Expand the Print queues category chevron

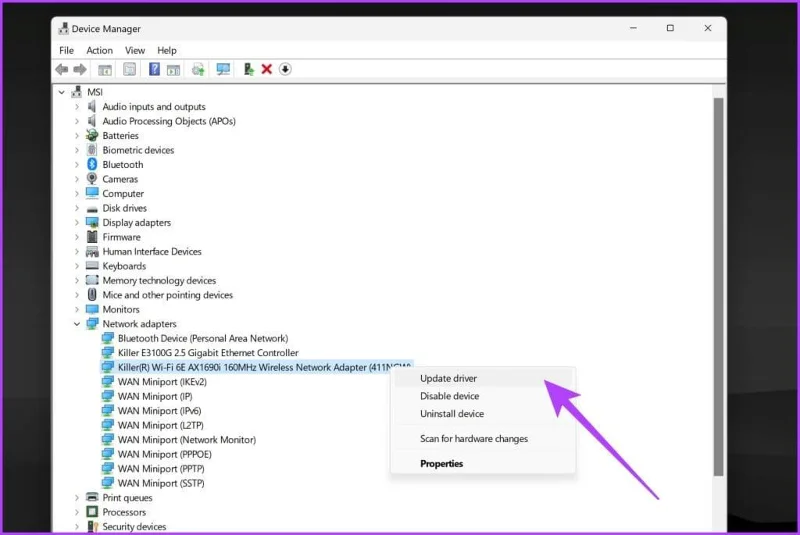tap(77, 497)
